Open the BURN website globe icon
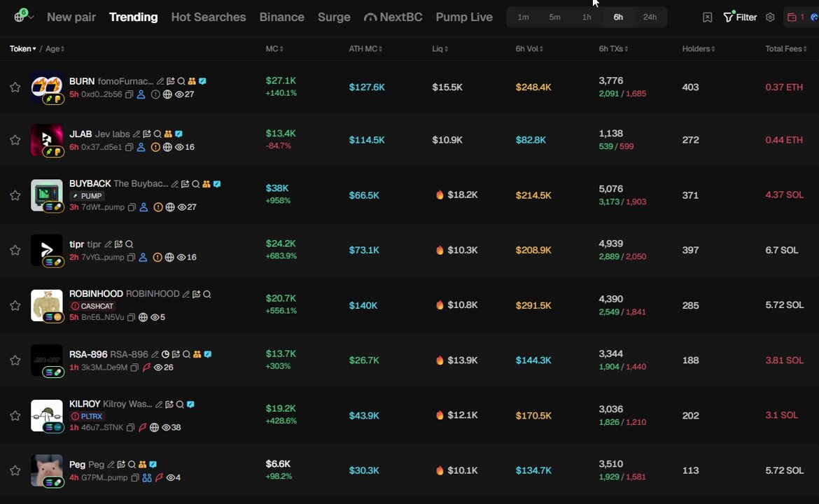 pyautogui.click(x=167, y=94)
